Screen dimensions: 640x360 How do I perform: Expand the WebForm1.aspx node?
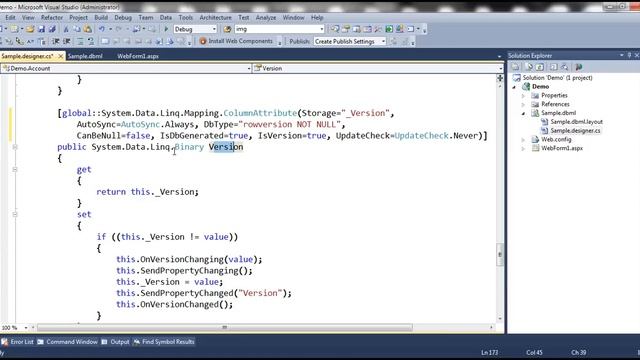(x=523, y=149)
